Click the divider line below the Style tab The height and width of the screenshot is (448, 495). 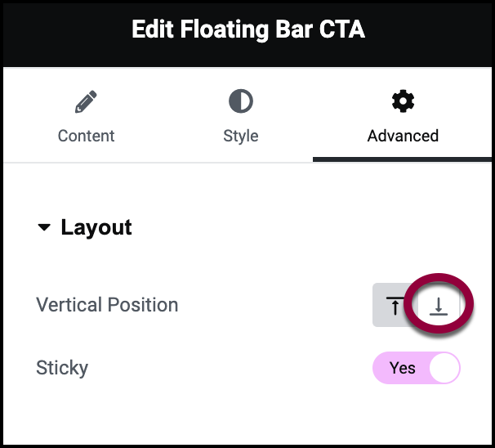240,162
